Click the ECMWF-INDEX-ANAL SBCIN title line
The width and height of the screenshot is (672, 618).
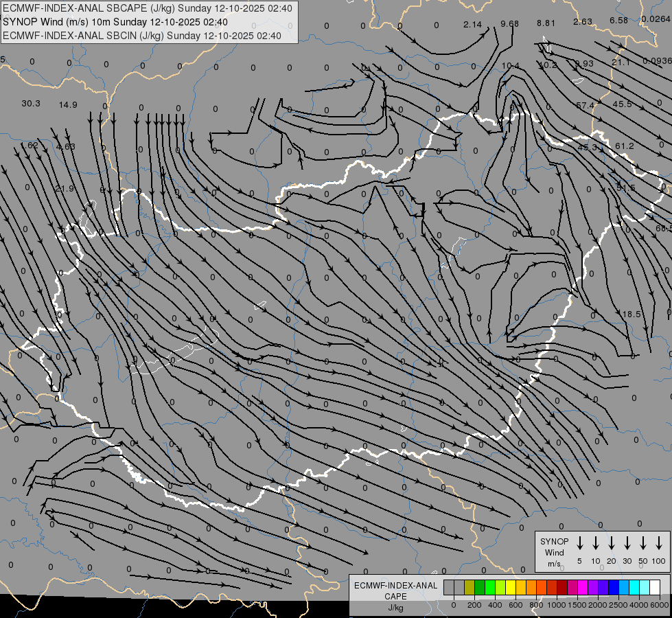click(x=142, y=36)
